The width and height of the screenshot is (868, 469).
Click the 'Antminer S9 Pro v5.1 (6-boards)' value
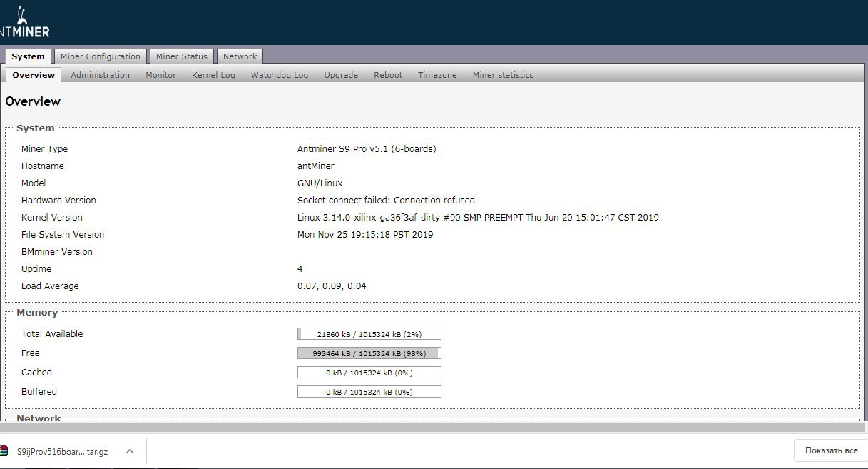point(367,149)
